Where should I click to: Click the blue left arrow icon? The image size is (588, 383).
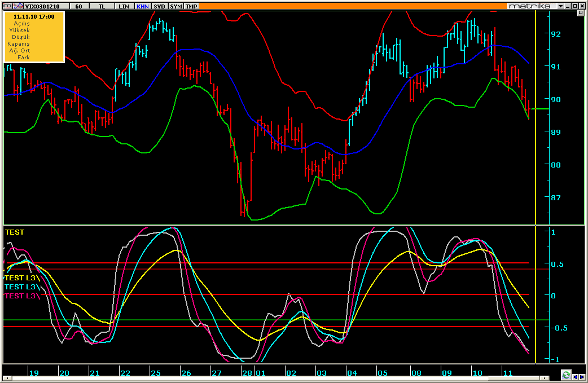(575, 376)
